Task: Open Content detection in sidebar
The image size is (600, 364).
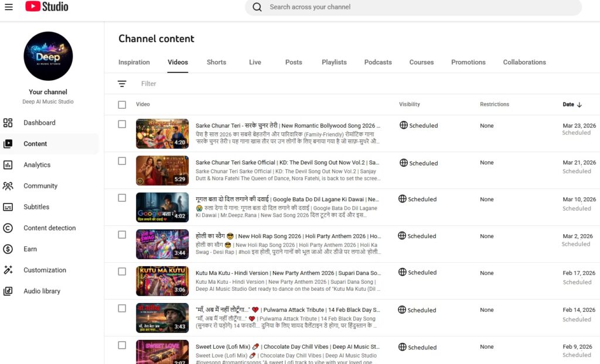Action: coord(49,228)
